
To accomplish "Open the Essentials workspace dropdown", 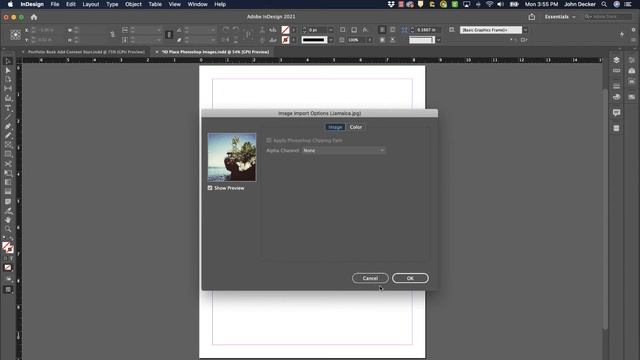I will 560,17.
